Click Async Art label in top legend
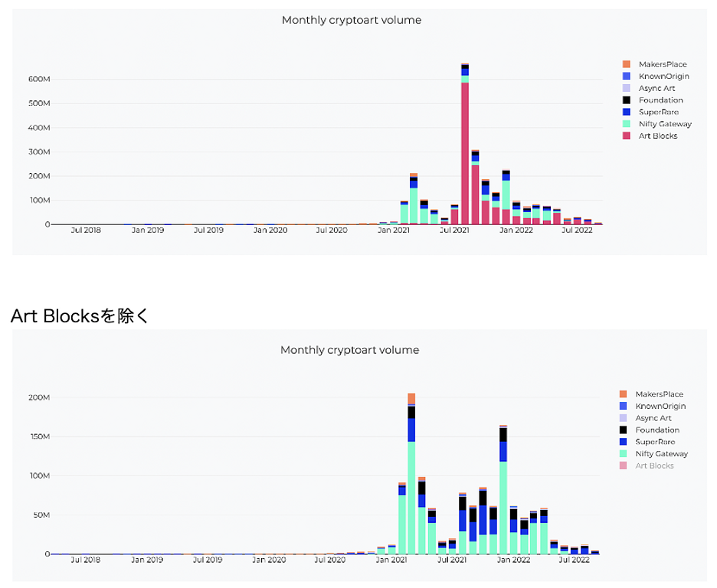This screenshot has width=717, height=588. 656,88
